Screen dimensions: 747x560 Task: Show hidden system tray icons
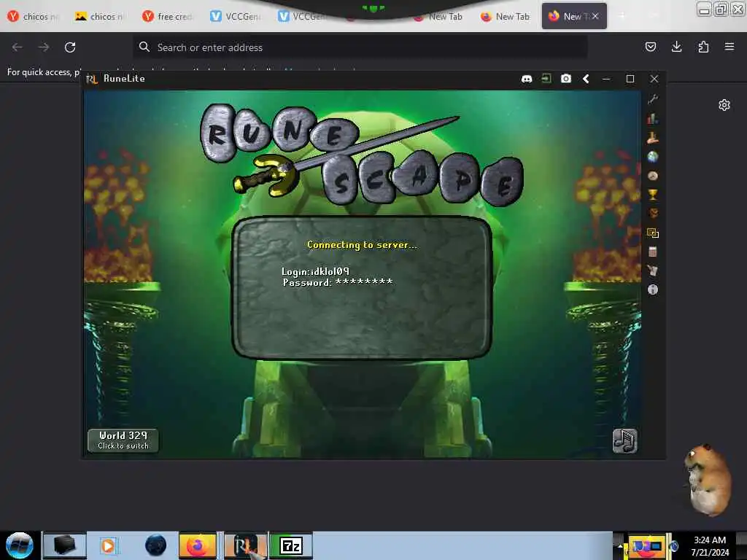point(620,545)
